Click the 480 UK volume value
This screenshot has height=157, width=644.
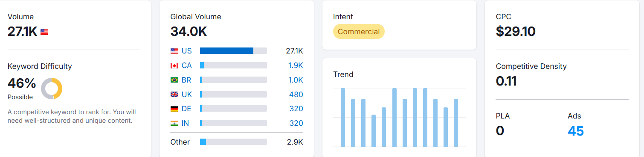296,95
